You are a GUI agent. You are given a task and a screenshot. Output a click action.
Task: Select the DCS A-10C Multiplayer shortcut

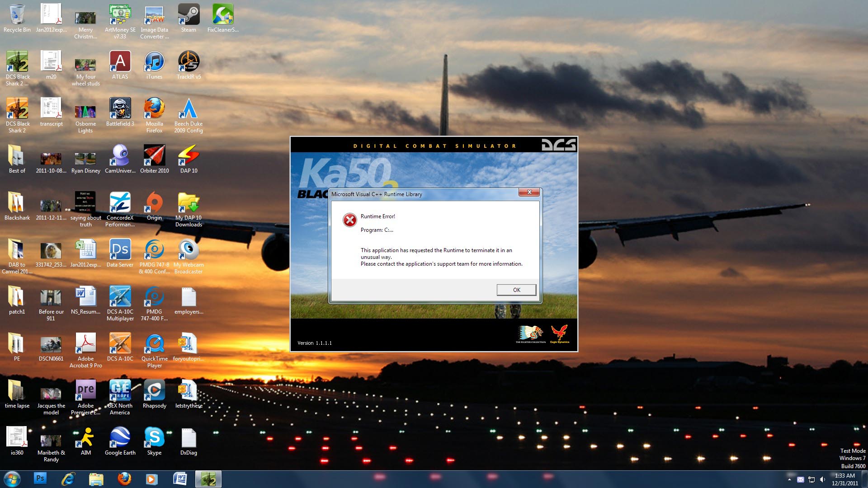pyautogui.click(x=120, y=303)
